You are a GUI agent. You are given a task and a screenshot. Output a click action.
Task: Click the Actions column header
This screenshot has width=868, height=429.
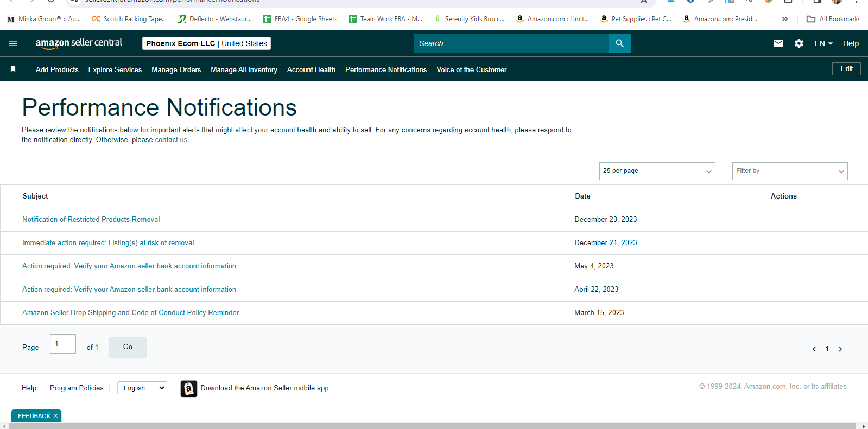click(784, 196)
